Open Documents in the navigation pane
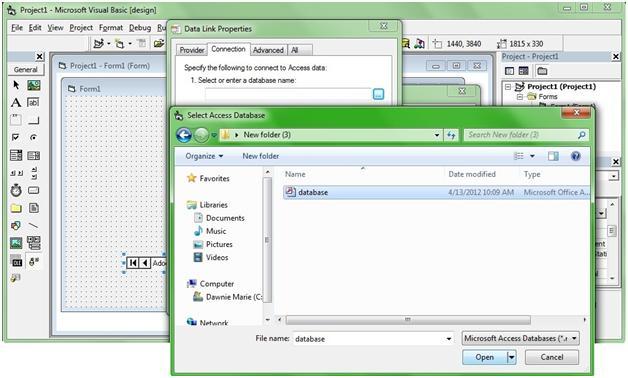This screenshot has width=628, height=378. click(x=225, y=218)
